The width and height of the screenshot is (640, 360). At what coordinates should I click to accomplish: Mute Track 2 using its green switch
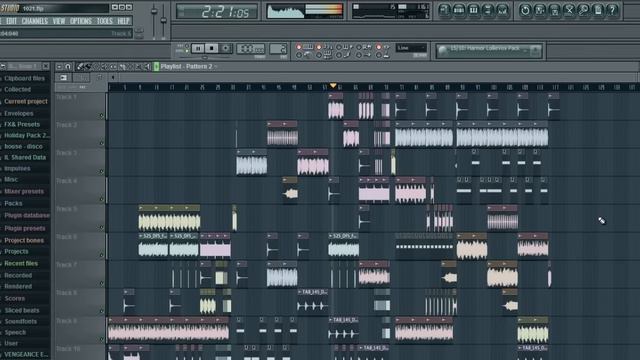102,143
